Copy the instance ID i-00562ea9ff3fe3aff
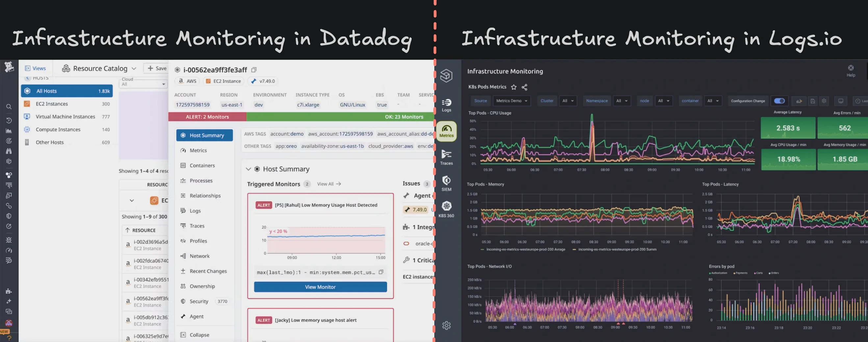Viewport: 868px width, 342px height. pos(254,70)
